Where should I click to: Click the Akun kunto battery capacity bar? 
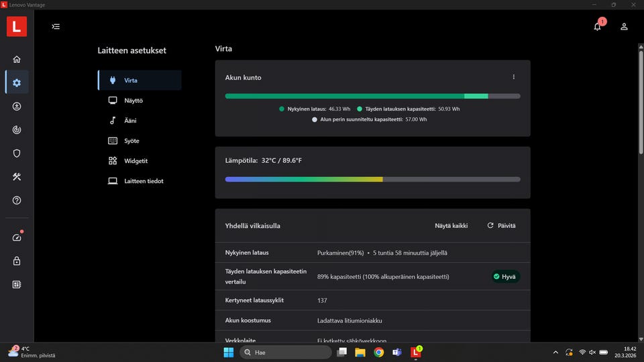click(372, 96)
